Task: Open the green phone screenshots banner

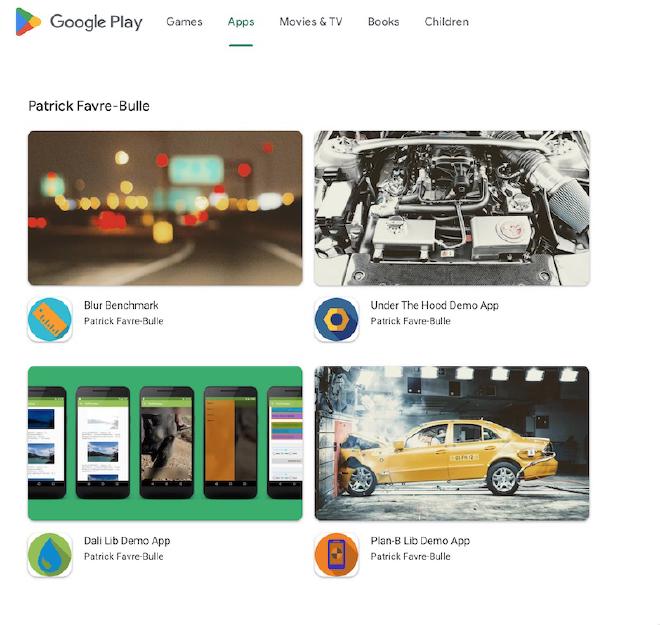Action: 165,443
